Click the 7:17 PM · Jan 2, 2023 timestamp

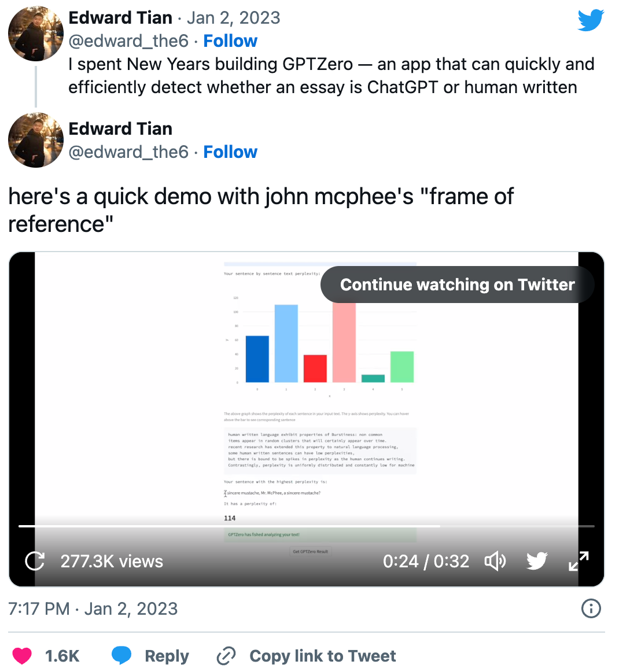93,608
